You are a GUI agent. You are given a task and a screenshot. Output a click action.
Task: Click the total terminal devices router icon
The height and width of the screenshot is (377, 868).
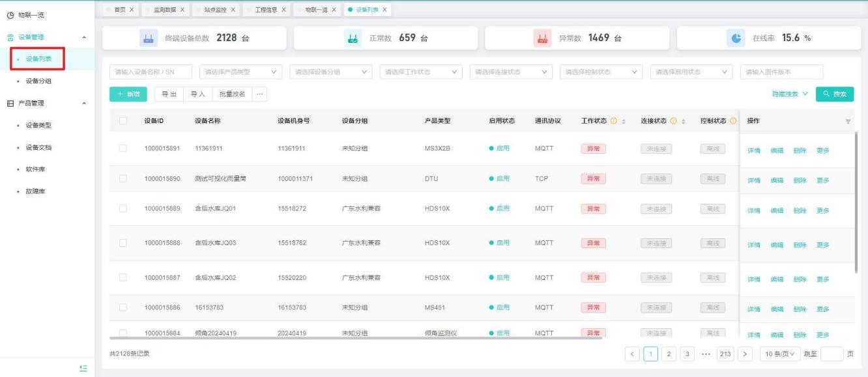[x=147, y=38]
